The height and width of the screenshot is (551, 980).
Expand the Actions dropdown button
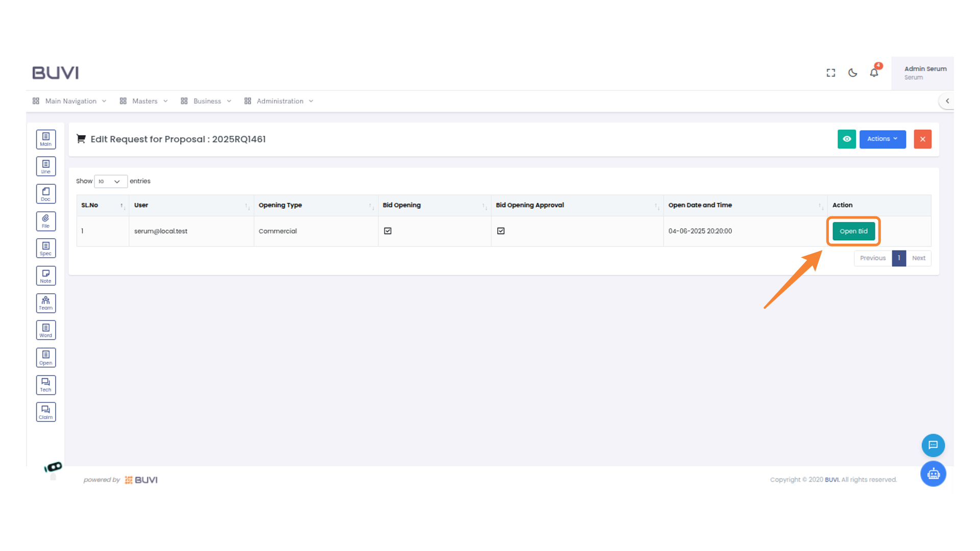coord(882,139)
